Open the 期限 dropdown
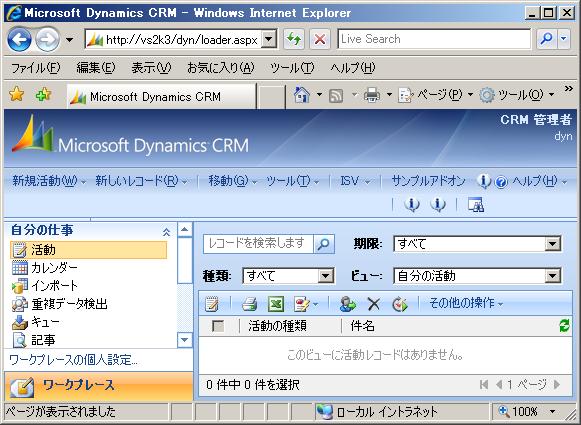581x425 pixels. click(477, 244)
